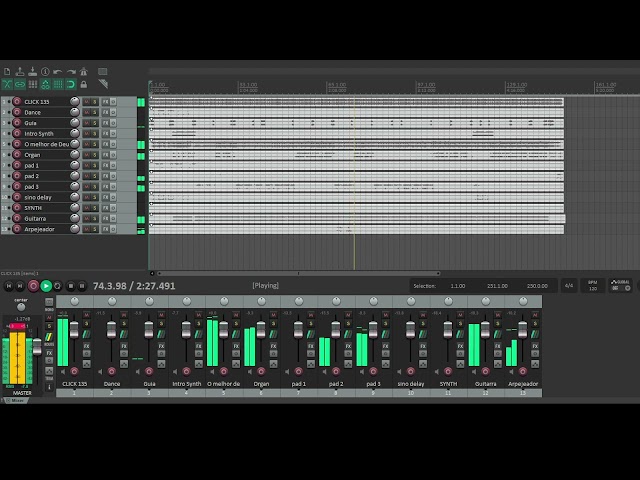Arm record on Organ mixer channel
The height and width of the screenshot is (480, 640).
261,371
